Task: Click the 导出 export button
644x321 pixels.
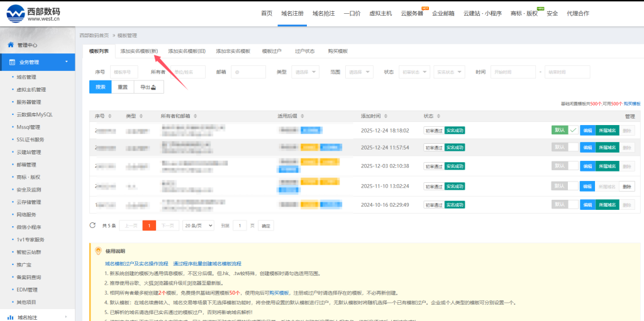Action: (148, 87)
